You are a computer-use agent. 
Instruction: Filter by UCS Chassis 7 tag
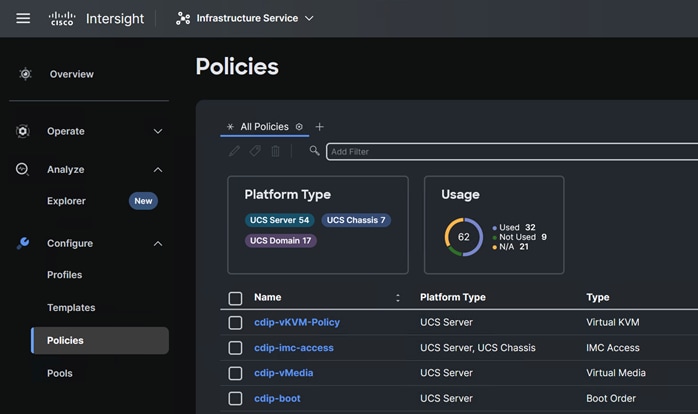pyautogui.click(x=356, y=220)
